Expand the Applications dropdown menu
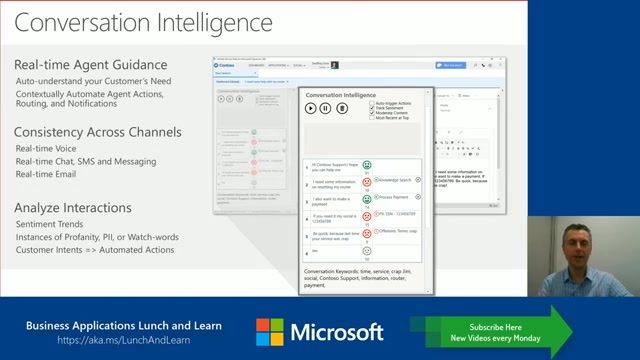 278,65
